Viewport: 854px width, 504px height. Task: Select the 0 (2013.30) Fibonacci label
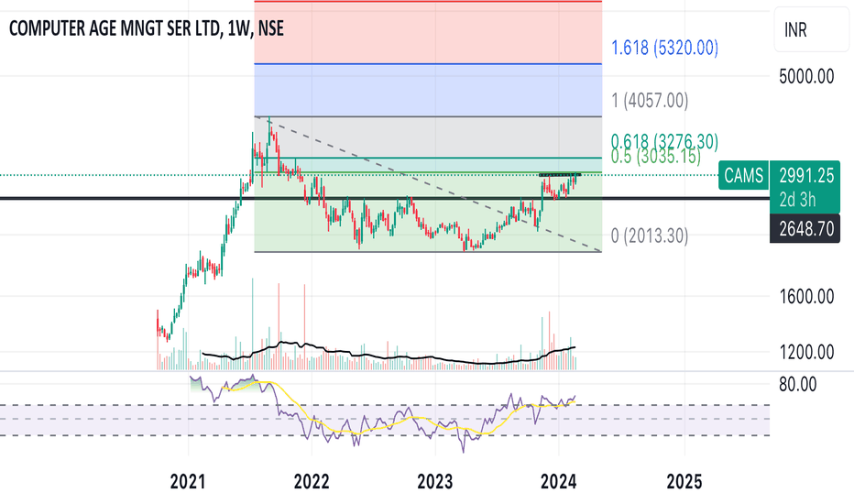point(650,236)
